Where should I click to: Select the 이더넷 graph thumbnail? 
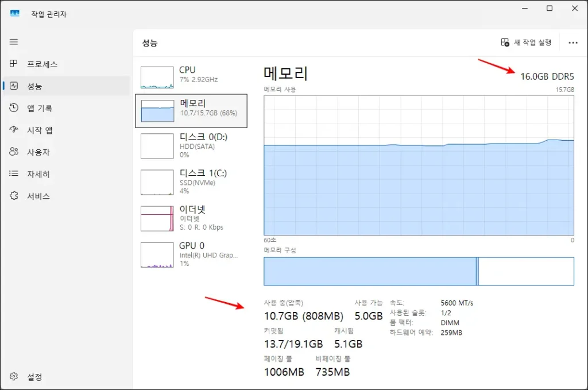tap(157, 218)
